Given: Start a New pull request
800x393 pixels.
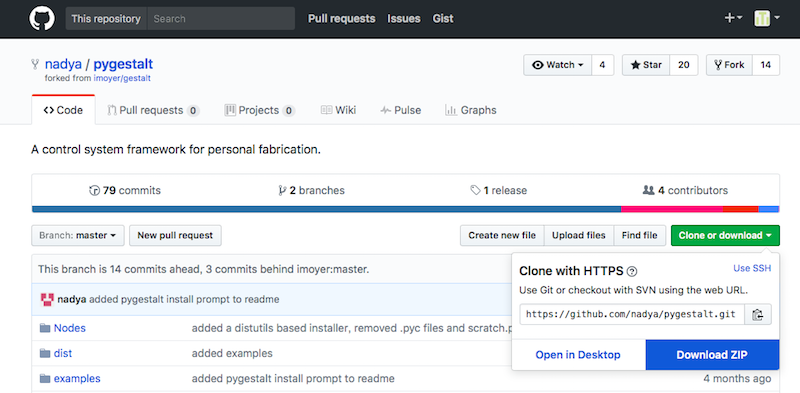Looking at the screenshot, I should 175,235.
